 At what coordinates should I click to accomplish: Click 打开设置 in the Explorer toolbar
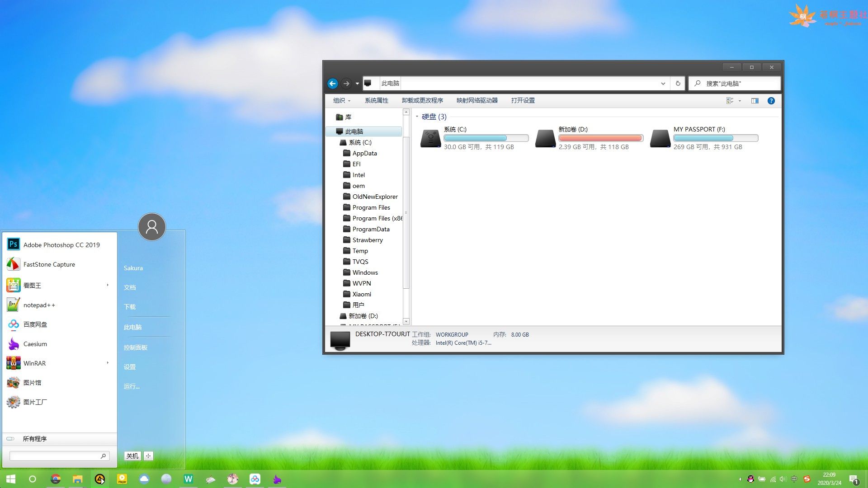coord(523,101)
